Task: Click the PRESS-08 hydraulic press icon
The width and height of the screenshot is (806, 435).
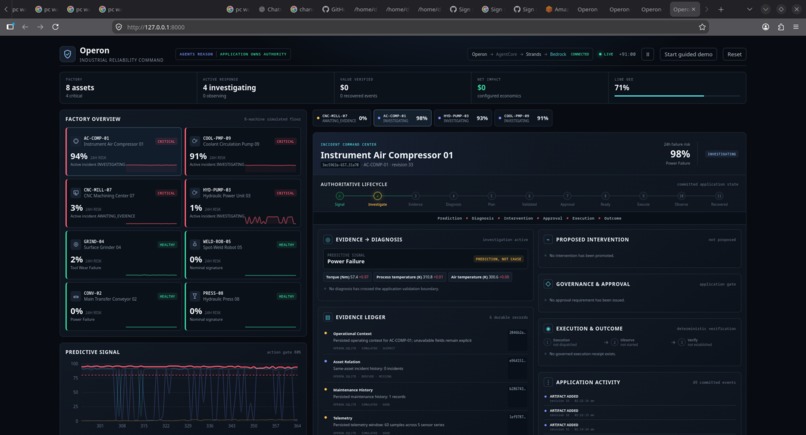Action: pyautogui.click(x=195, y=296)
